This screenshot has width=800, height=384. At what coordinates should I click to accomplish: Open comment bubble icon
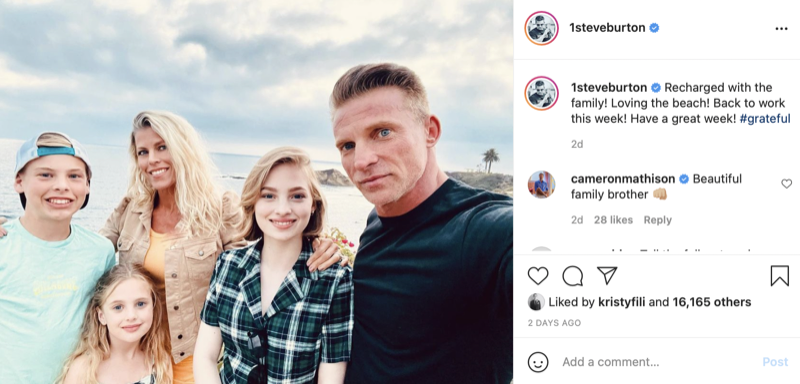pos(572,276)
